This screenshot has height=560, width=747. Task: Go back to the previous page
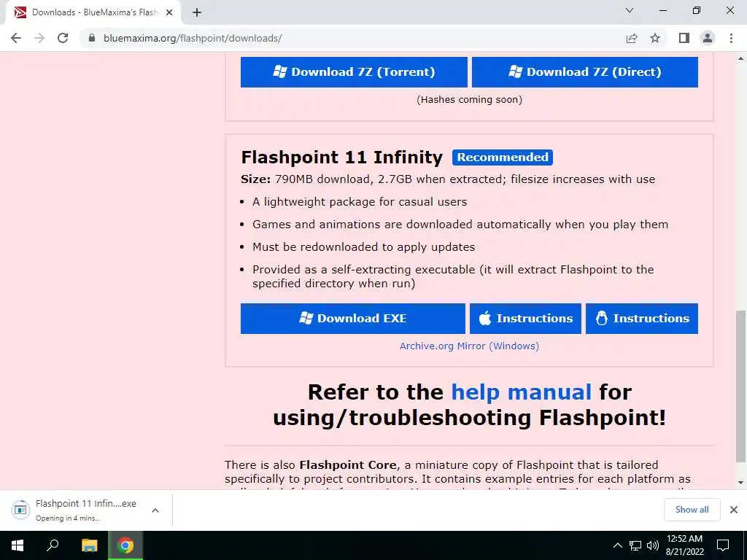[x=16, y=38]
